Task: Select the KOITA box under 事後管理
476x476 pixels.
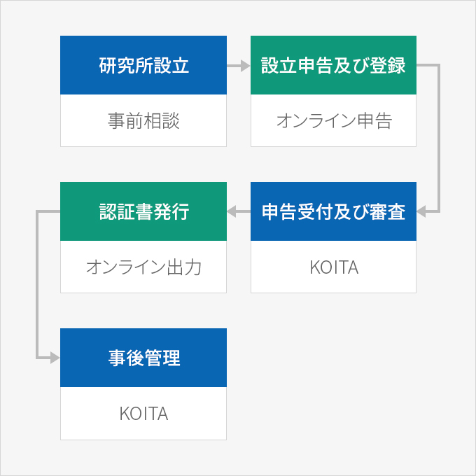Action: pyautogui.click(x=143, y=414)
